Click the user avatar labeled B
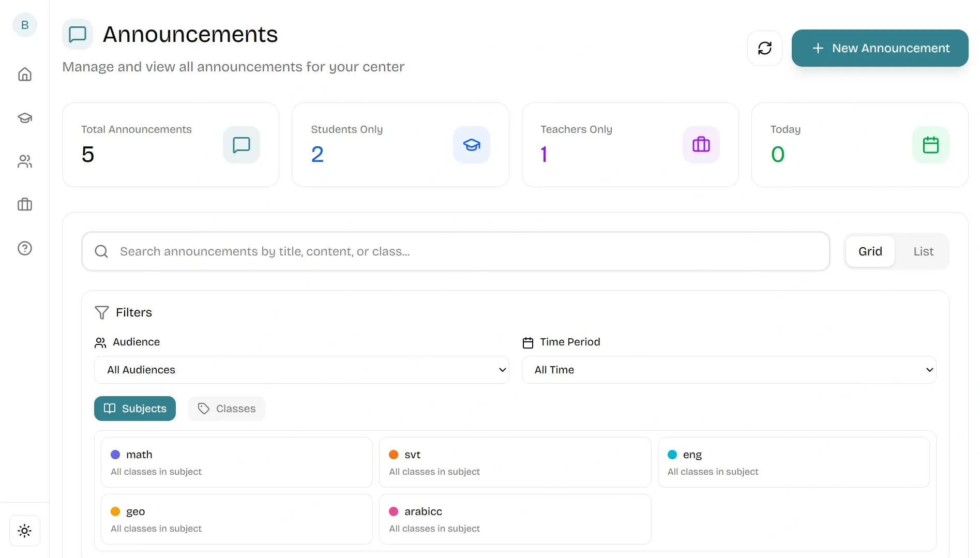This screenshot has height=558, width=980. [24, 25]
